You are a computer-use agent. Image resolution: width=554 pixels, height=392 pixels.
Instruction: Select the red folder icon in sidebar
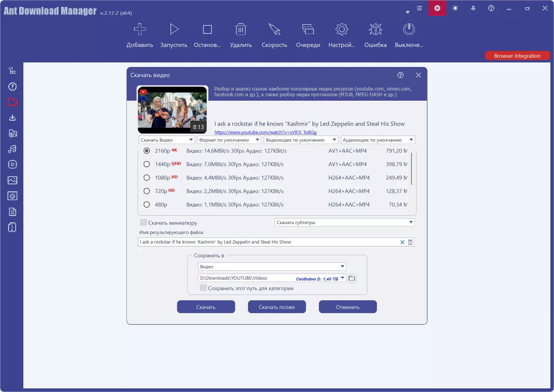pos(12,102)
